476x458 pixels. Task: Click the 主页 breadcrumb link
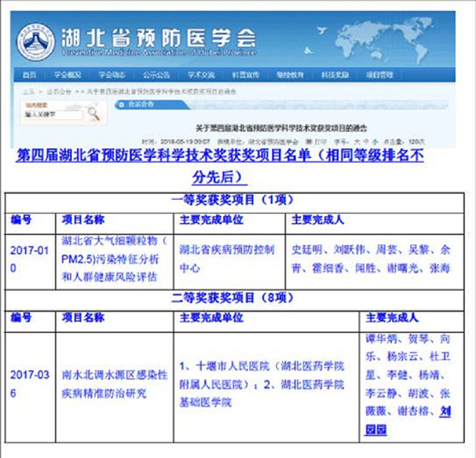[28, 92]
